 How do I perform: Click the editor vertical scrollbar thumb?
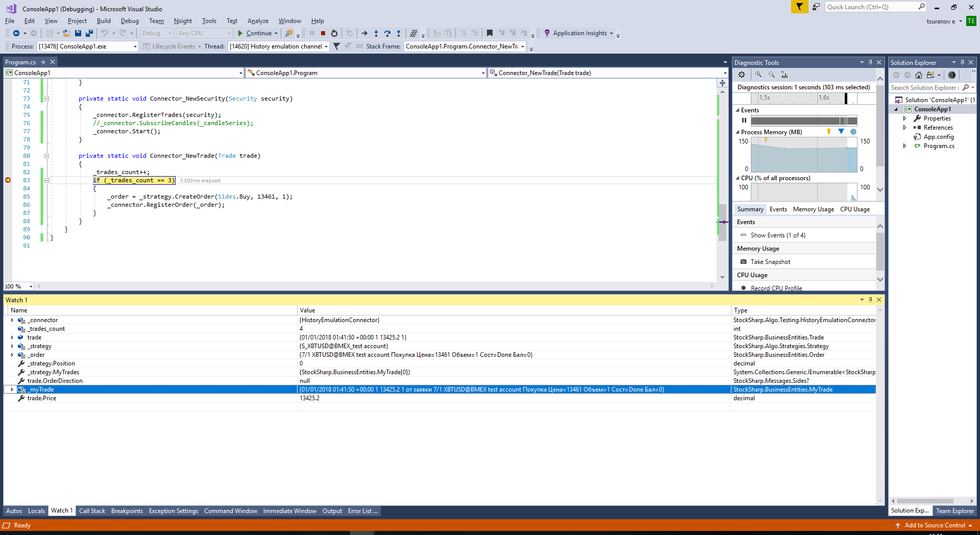pyautogui.click(x=722, y=222)
